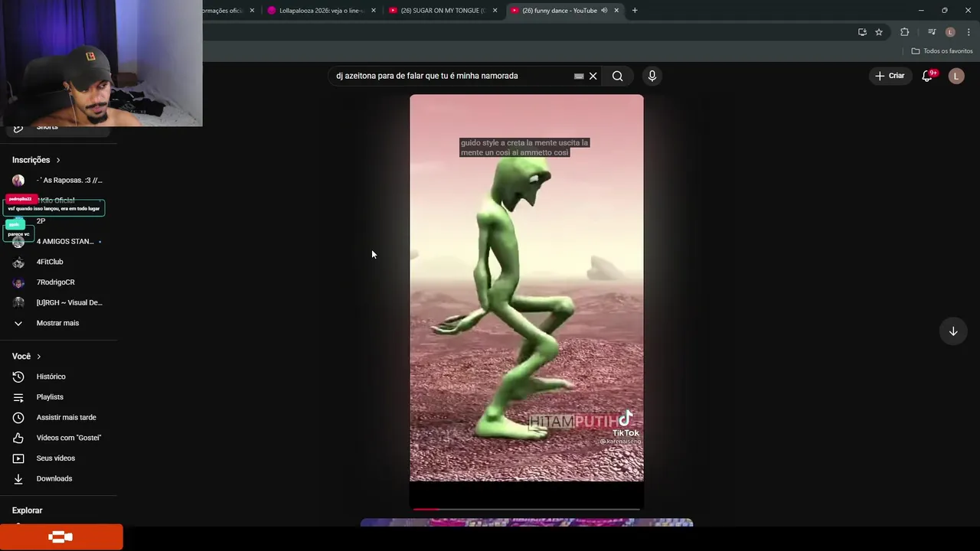Switch to the Lollapalooza 2026 tab
The height and width of the screenshot is (551, 980).
(322, 11)
